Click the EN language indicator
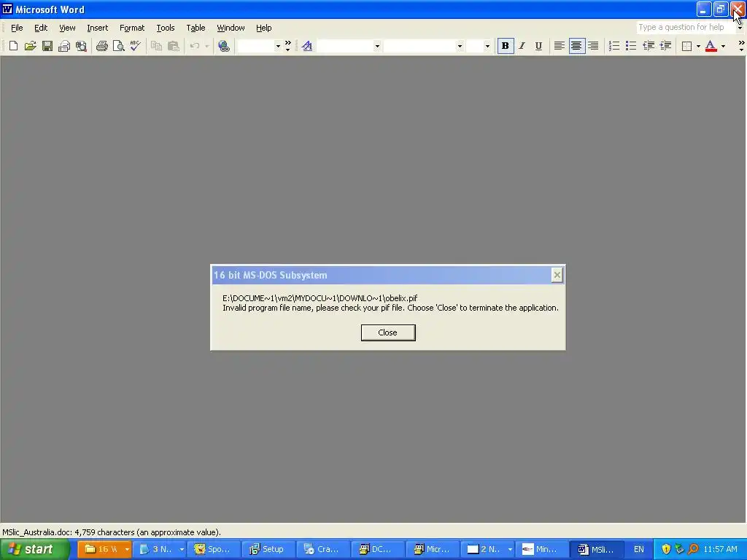The width and height of the screenshot is (747, 560). pos(638,549)
